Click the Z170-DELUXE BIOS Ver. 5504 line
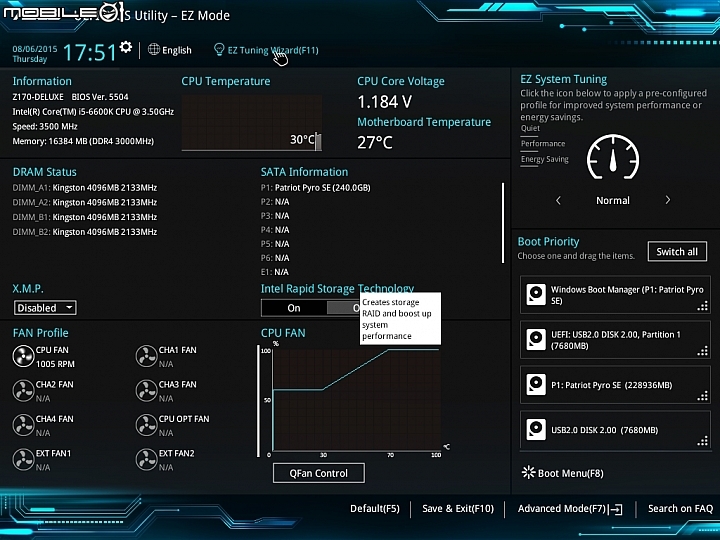Screen dimensions: 720x540 click(x=71, y=97)
